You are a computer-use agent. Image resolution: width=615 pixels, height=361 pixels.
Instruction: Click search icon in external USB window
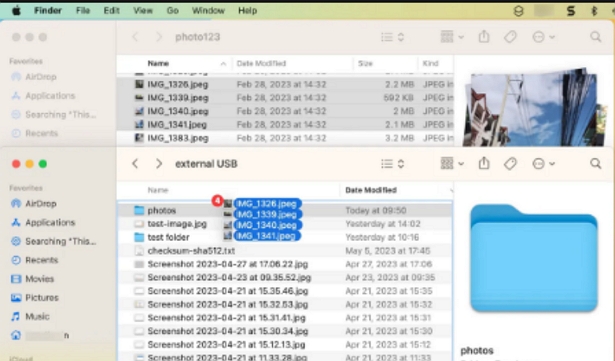[595, 164]
